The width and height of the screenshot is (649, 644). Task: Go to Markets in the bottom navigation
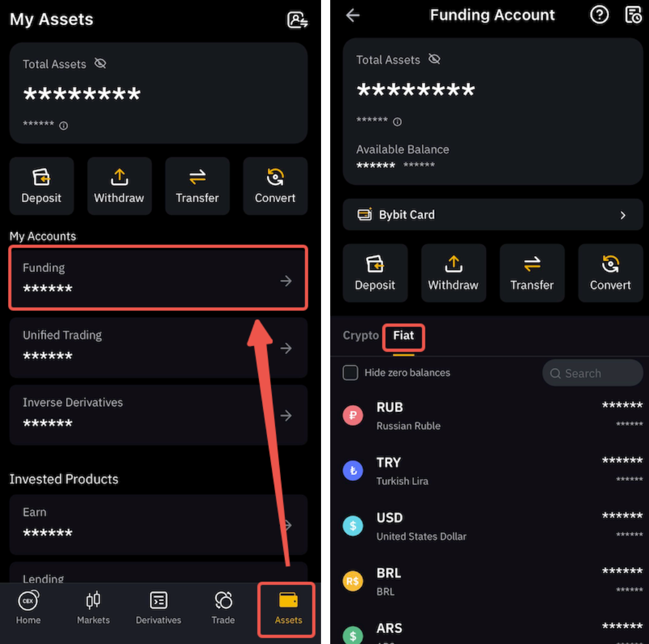(x=93, y=607)
